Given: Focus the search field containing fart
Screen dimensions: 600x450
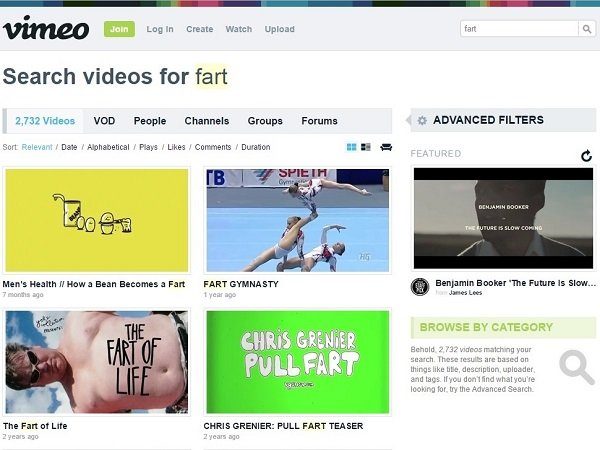Looking at the screenshot, I should coord(519,29).
